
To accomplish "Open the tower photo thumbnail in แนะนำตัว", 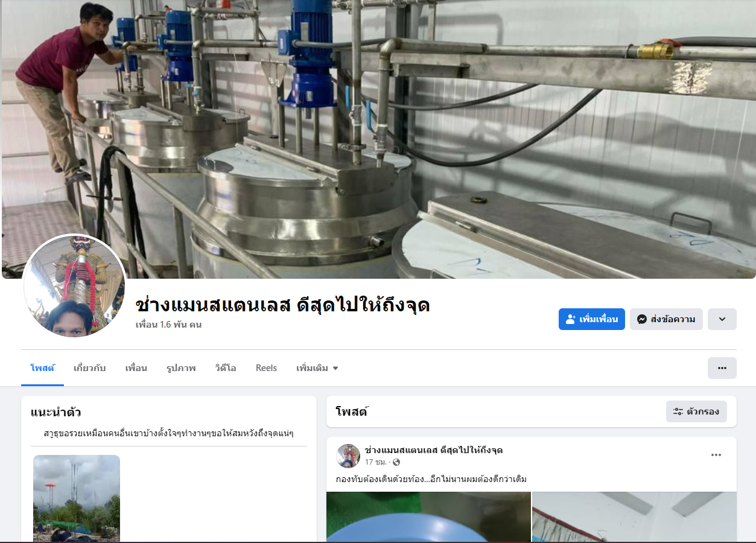I will (x=77, y=498).
